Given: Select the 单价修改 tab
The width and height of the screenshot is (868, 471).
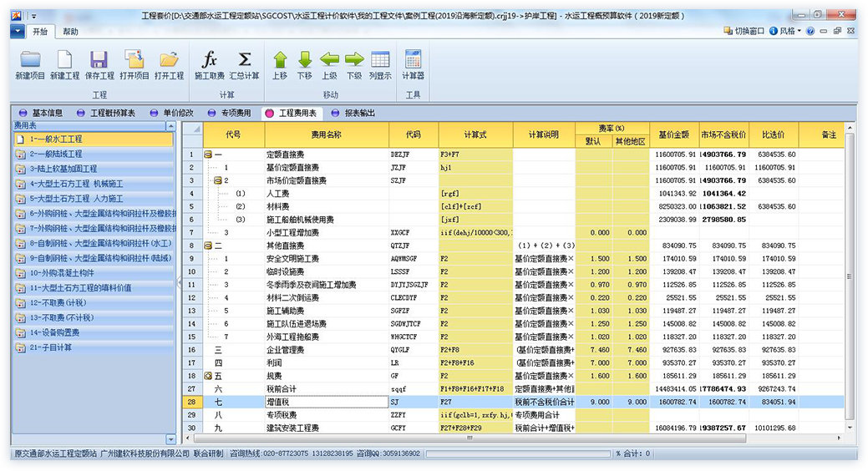Looking at the screenshot, I should (x=171, y=113).
